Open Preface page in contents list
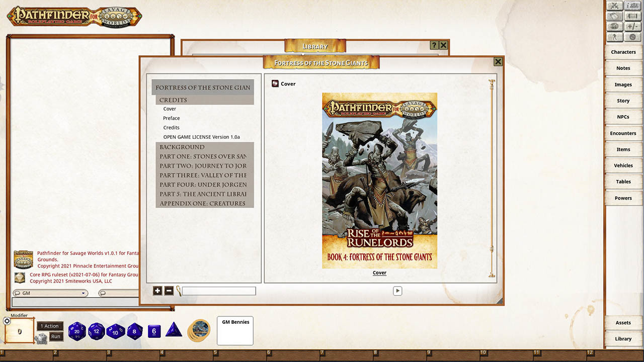The image size is (644, 362). pyautogui.click(x=171, y=118)
